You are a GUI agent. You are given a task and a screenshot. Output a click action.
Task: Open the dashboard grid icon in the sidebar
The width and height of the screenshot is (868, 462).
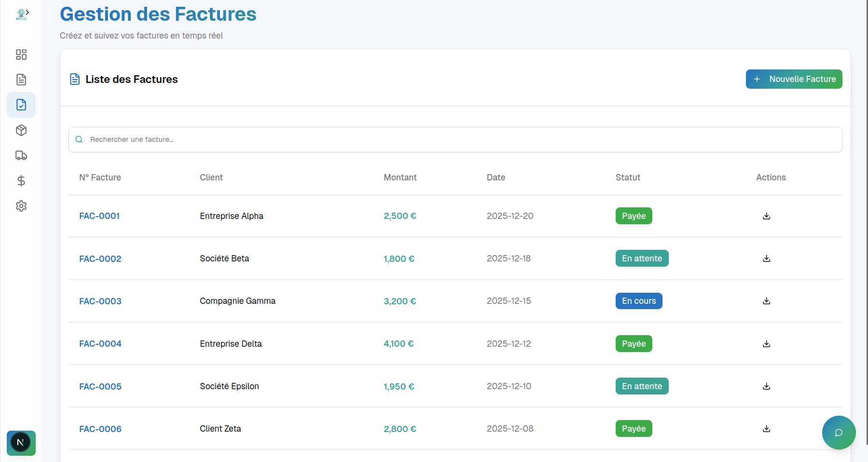pyautogui.click(x=21, y=54)
